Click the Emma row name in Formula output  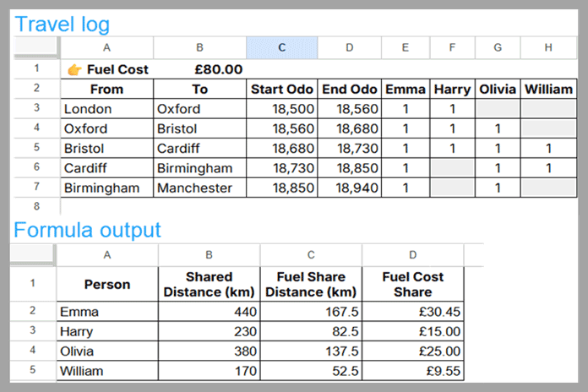coord(107,312)
